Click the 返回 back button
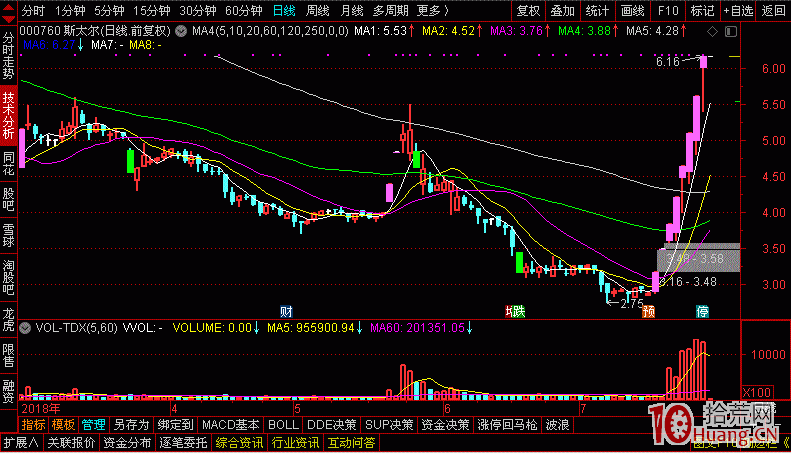Image resolution: width=791 pixels, height=454 pixels. click(773, 11)
